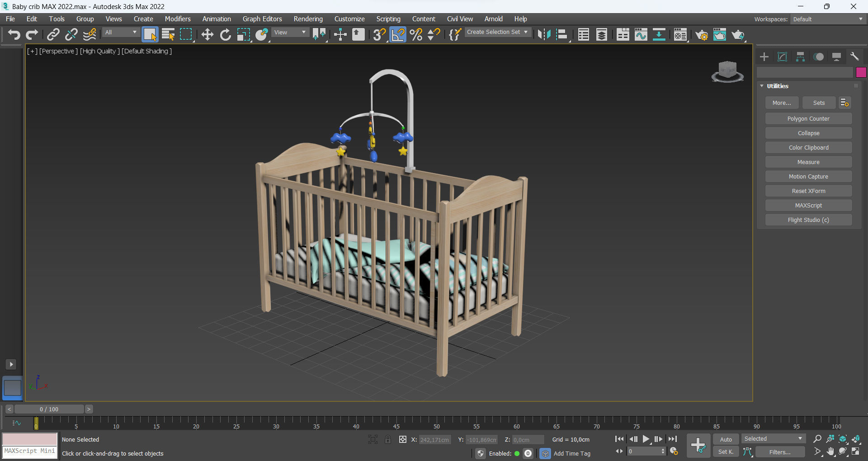Open the Modifiers menu
This screenshot has height=461, width=868.
178,19
